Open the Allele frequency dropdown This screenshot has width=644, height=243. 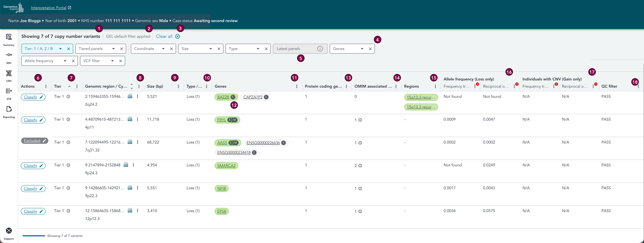tap(65, 61)
